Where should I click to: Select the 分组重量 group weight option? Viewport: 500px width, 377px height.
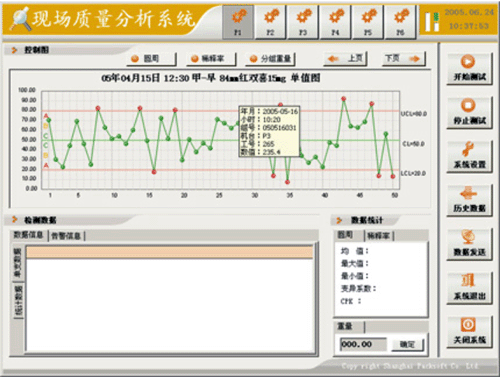point(270,59)
